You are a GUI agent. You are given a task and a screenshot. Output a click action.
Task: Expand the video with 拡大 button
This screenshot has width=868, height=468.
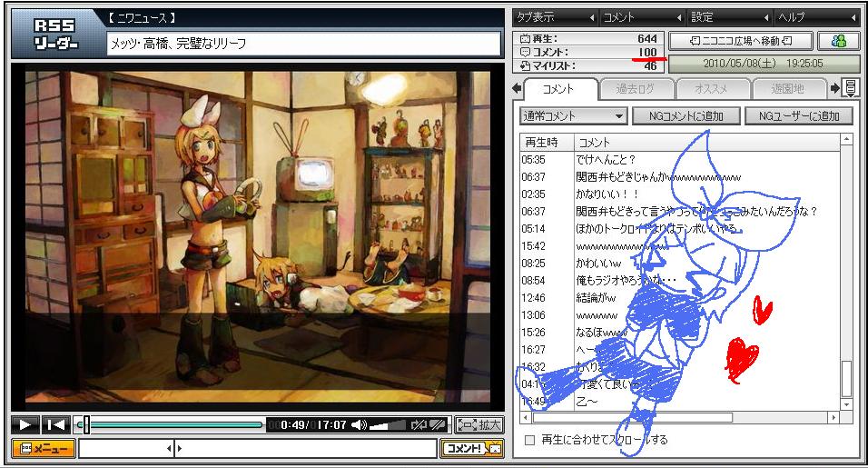[479, 424]
